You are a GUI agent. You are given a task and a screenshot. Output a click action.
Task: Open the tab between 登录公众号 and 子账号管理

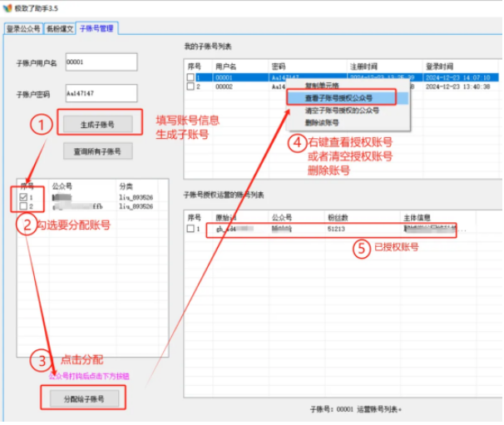[x=59, y=28]
